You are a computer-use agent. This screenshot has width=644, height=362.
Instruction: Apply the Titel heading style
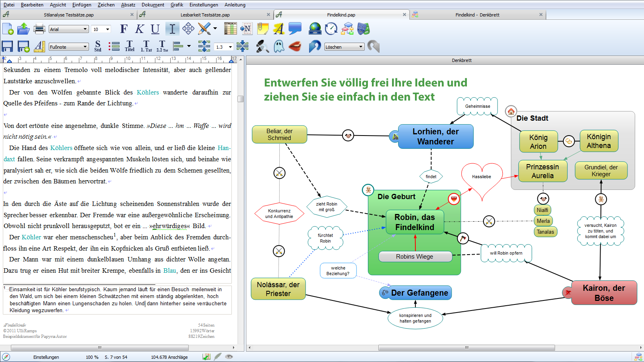click(x=130, y=47)
